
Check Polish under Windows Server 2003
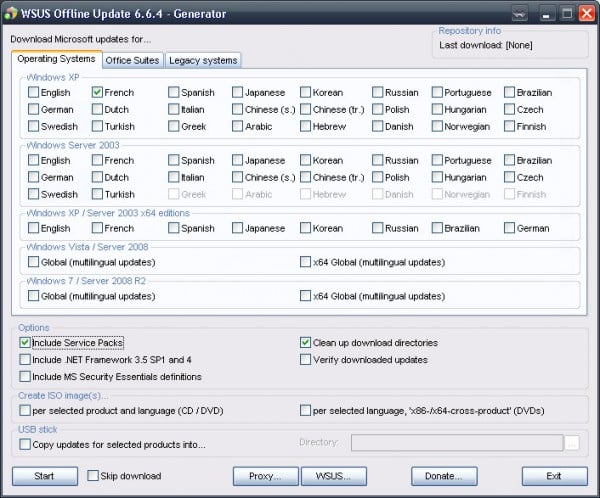(x=378, y=177)
